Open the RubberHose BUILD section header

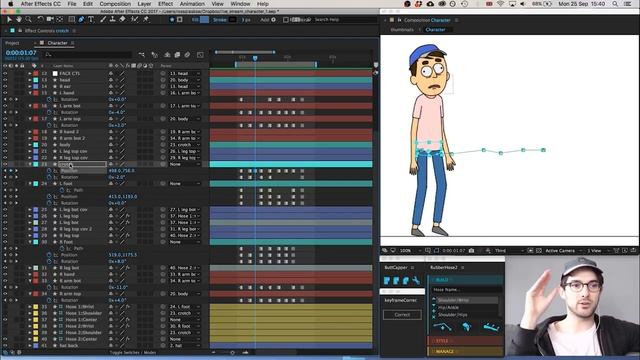coord(465,280)
